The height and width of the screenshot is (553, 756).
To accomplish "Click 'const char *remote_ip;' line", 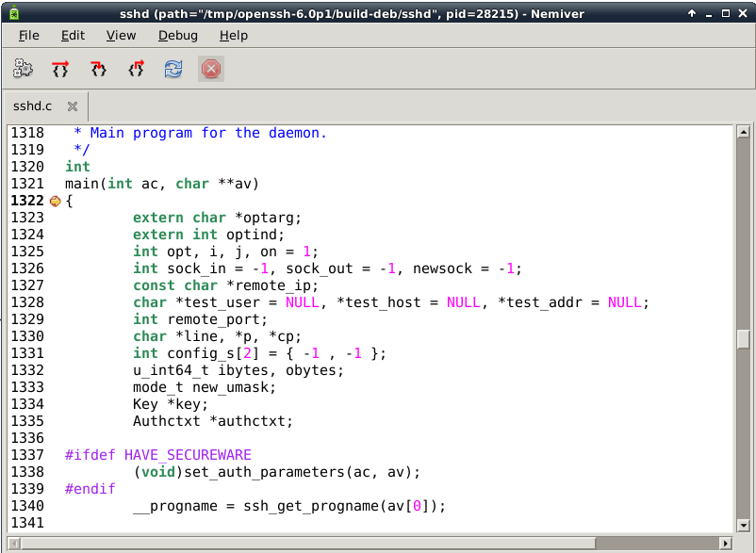I will pos(225,285).
